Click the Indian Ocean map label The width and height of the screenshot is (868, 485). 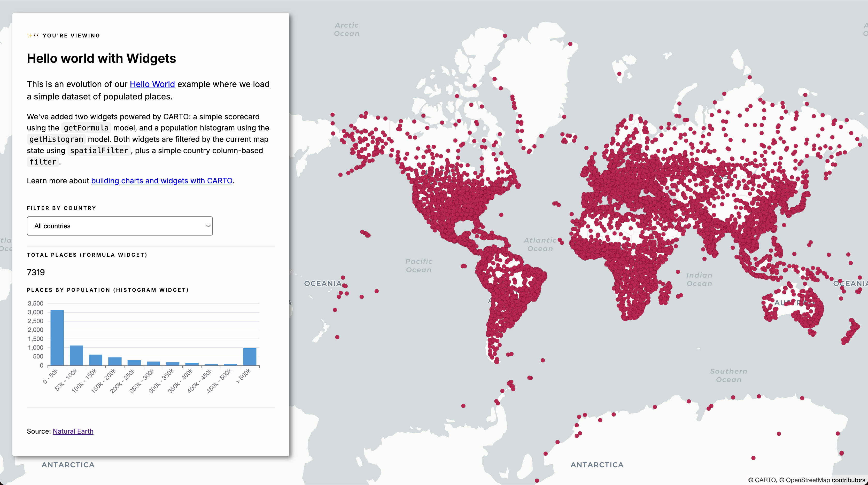[699, 279]
